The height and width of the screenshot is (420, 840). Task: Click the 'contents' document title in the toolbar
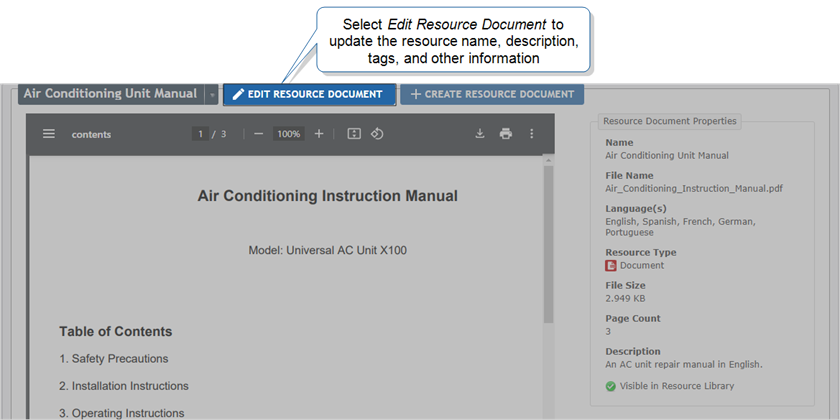click(91, 134)
